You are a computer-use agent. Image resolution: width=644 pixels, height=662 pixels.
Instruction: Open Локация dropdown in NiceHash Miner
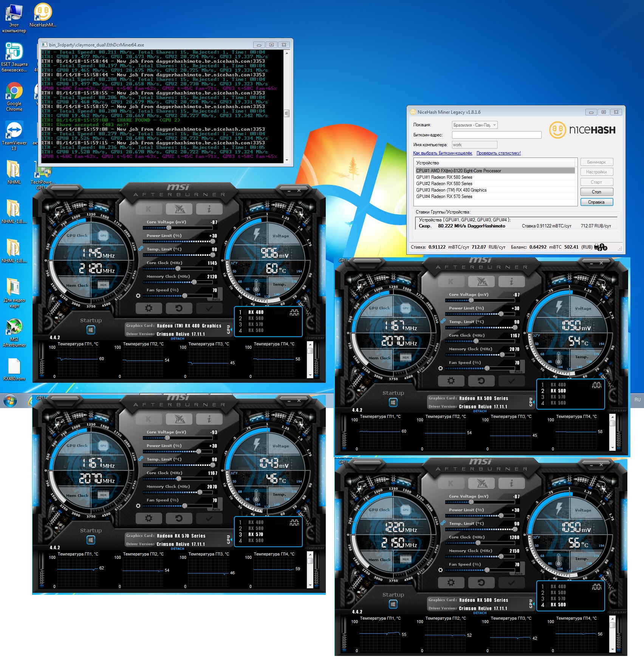click(475, 125)
